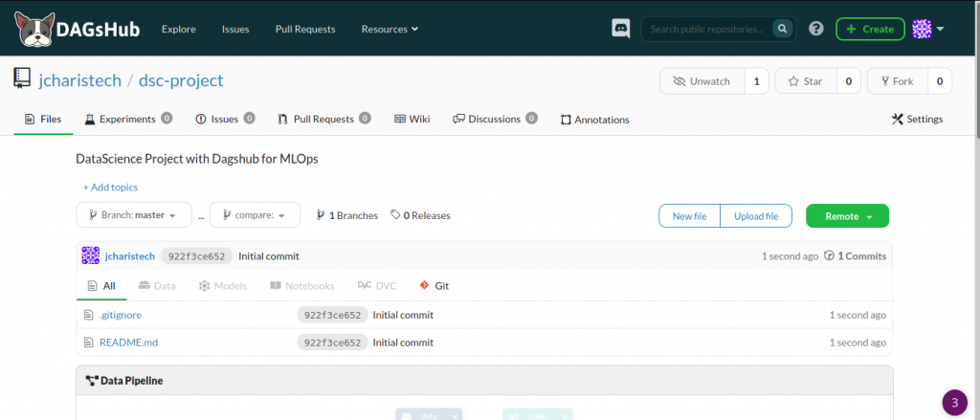Viewport: 980px width, 420px height.
Task: Open the repository Issues tab
Action: coord(225,119)
